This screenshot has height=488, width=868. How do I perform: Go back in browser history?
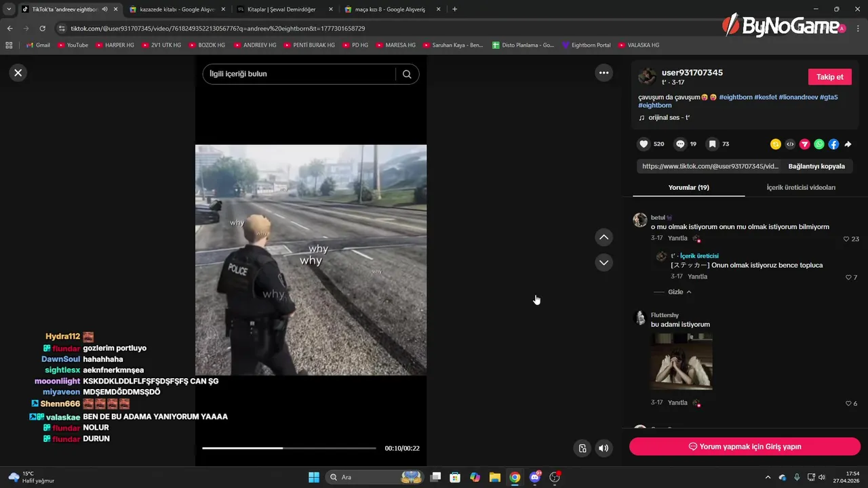9,28
